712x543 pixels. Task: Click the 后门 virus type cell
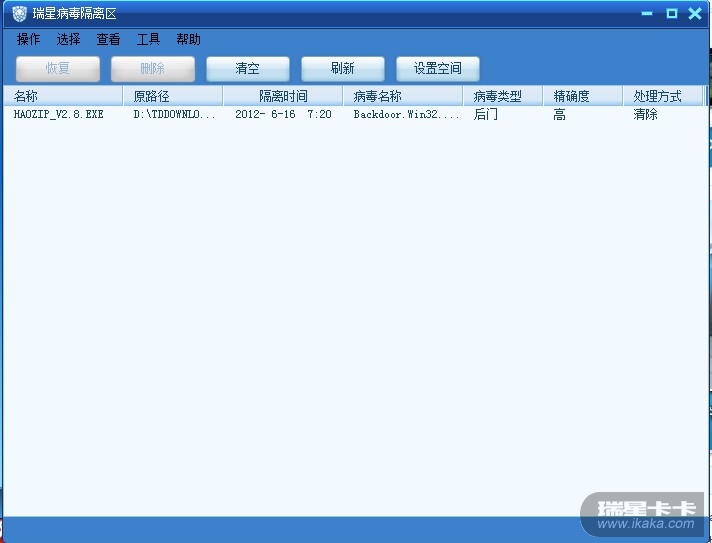tap(485, 114)
